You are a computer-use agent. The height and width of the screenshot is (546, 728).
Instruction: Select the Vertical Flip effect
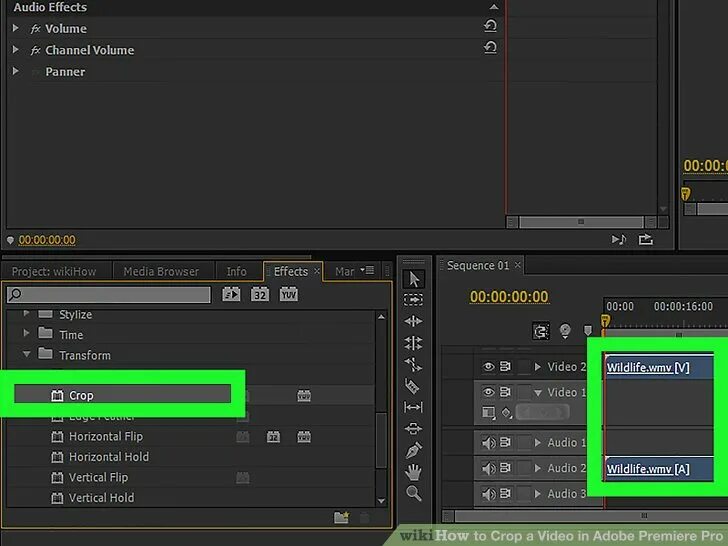(98, 477)
